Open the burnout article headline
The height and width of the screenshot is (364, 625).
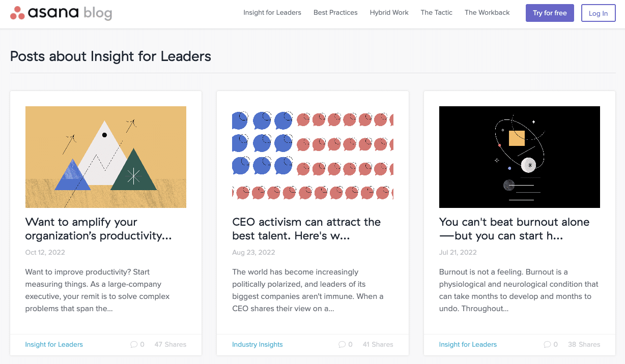514,229
